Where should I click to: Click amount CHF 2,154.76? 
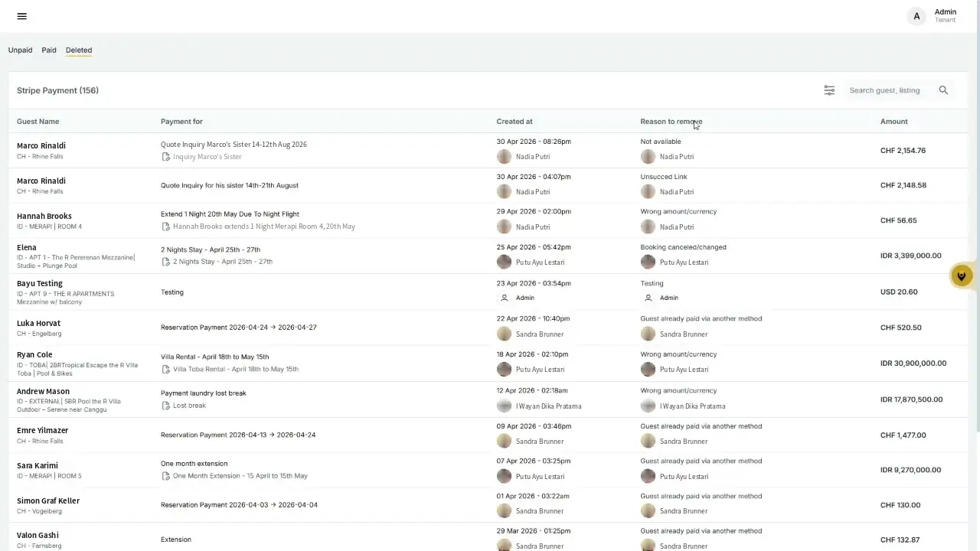point(903,151)
